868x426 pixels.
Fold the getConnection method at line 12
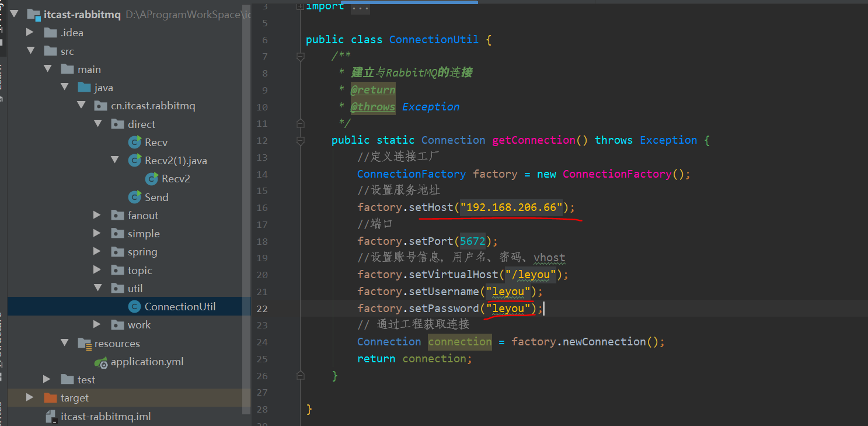click(301, 141)
